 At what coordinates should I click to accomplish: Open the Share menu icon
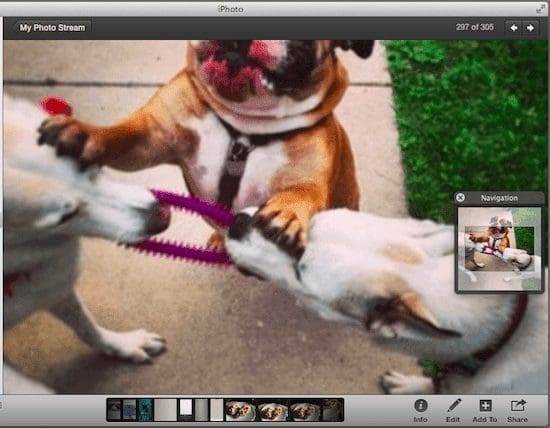point(517,410)
